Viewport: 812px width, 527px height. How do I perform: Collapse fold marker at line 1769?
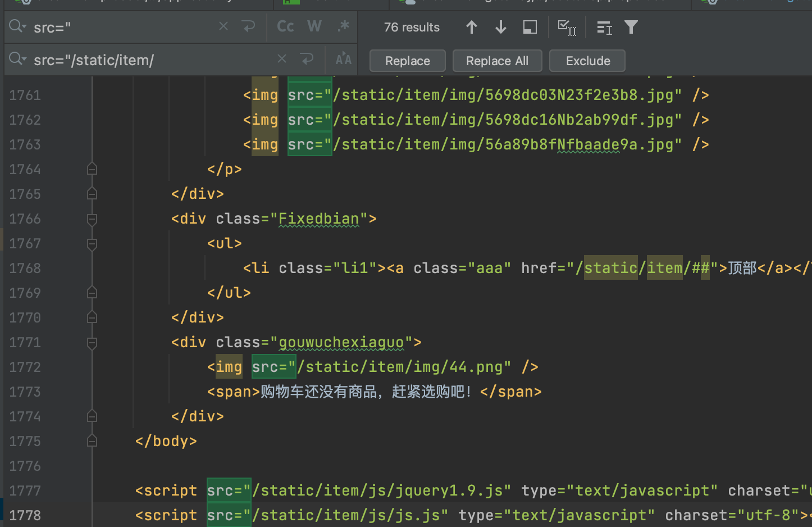click(x=92, y=293)
